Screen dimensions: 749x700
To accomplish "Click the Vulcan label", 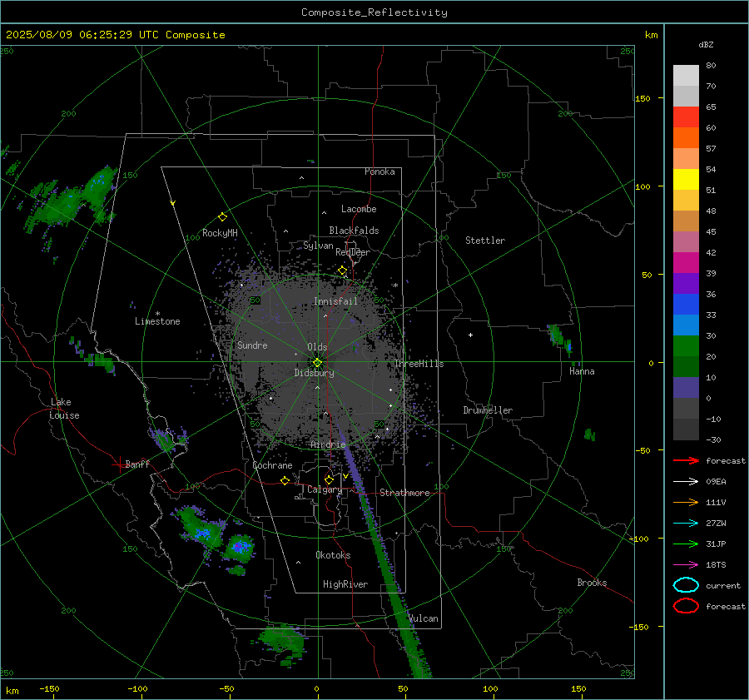I will click(424, 618).
